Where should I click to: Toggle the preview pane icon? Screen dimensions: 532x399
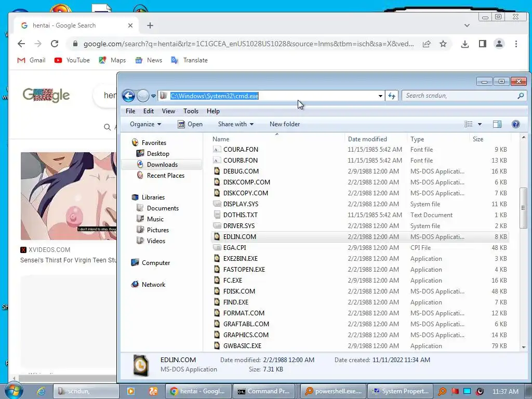(497, 124)
